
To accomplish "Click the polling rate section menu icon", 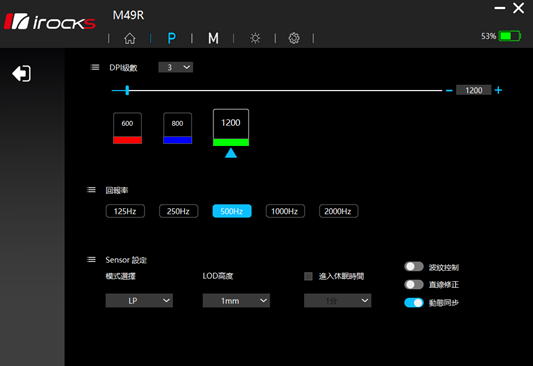I will [x=91, y=190].
